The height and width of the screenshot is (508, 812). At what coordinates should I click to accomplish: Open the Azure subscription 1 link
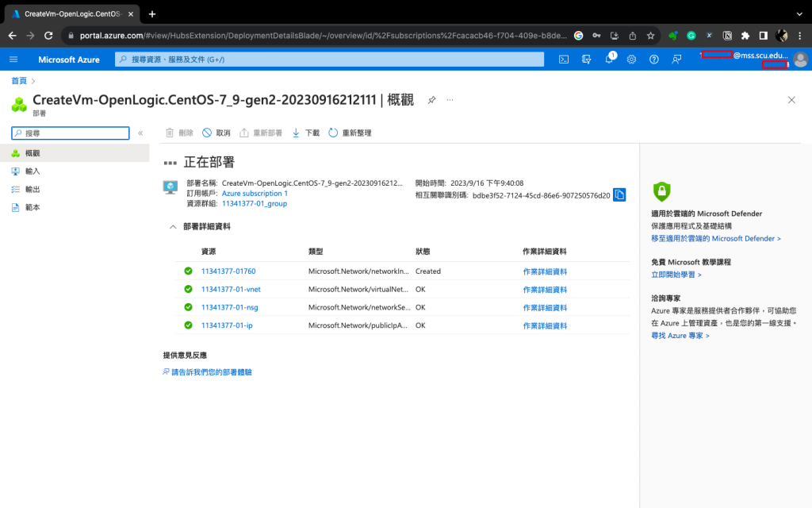[255, 194]
